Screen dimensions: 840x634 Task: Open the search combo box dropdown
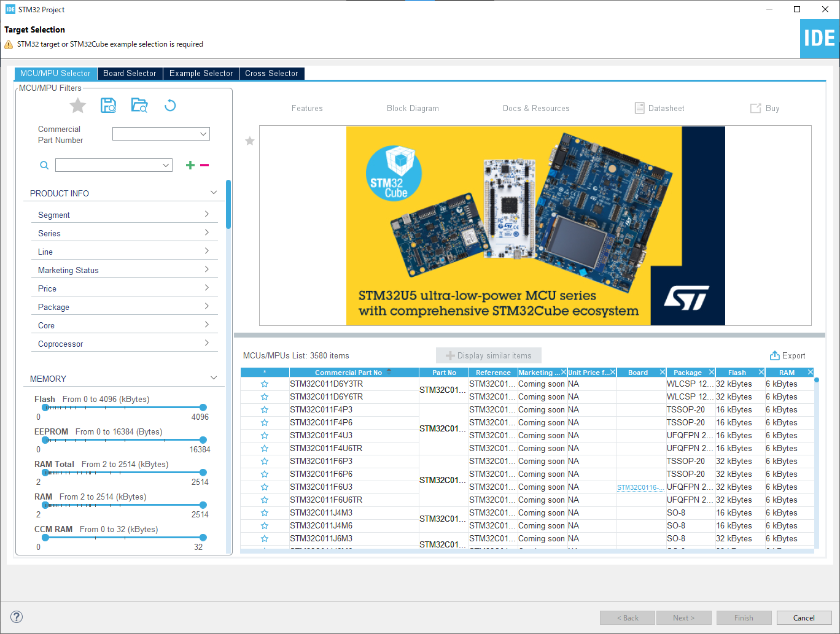pos(166,165)
